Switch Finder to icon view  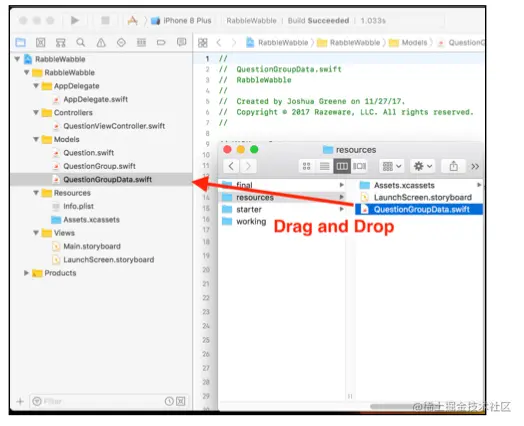pos(306,166)
